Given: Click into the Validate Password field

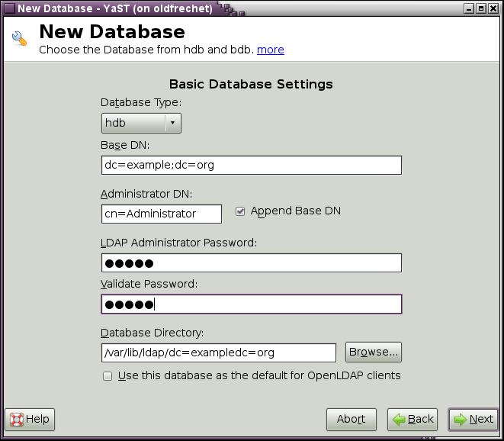Looking at the screenshot, I should (x=251, y=304).
